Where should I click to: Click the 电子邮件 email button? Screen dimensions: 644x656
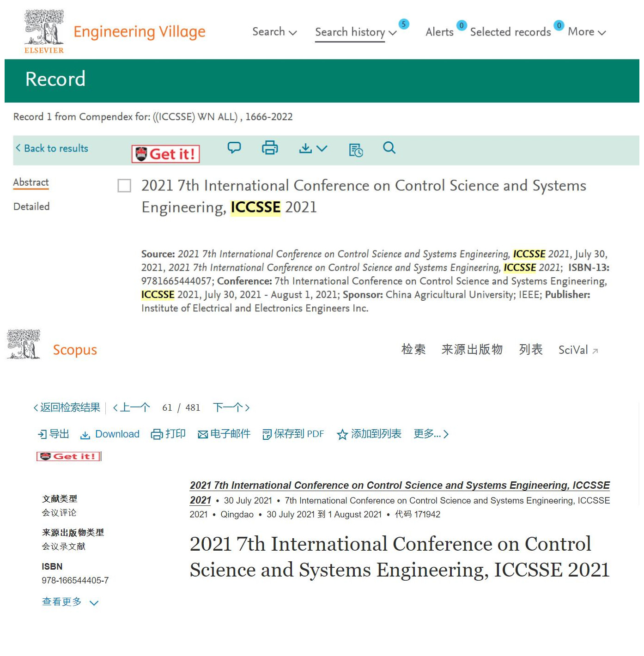click(x=224, y=434)
